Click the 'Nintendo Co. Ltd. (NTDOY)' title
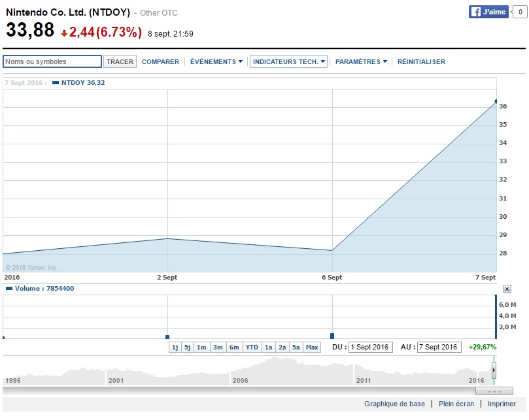The width and height of the screenshot is (529, 420). click(68, 12)
